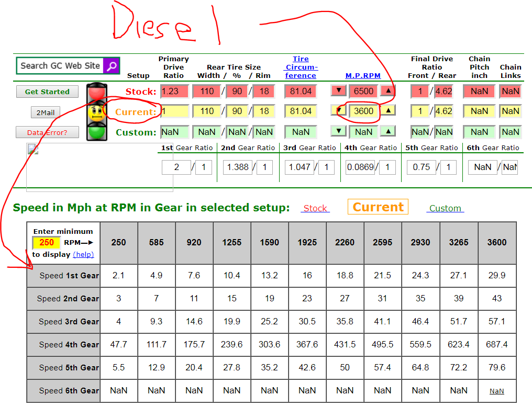Click the 2Mail button

(x=45, y=112)
